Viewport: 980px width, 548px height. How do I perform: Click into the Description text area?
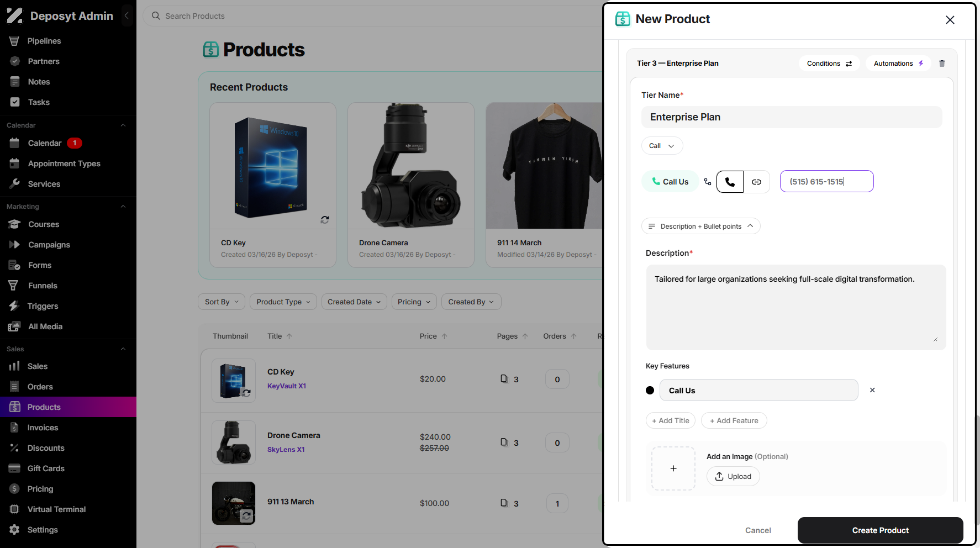point(796,307)
